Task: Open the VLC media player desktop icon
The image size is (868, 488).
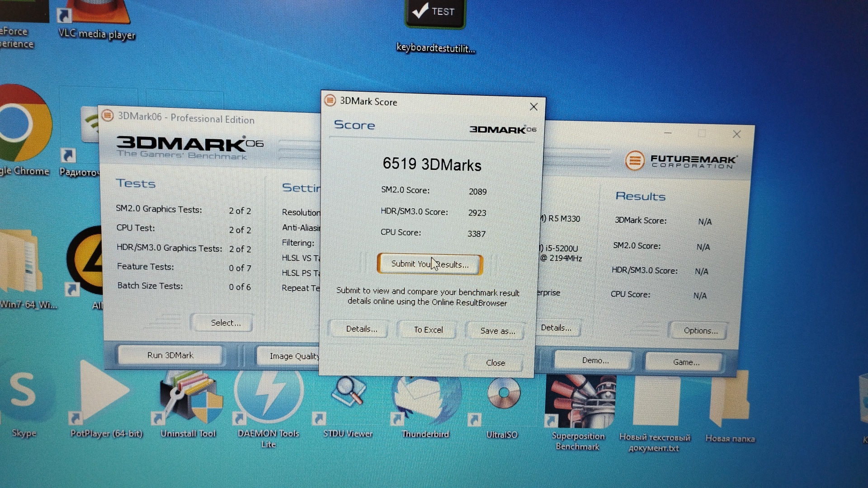Action: pos(96,19)
